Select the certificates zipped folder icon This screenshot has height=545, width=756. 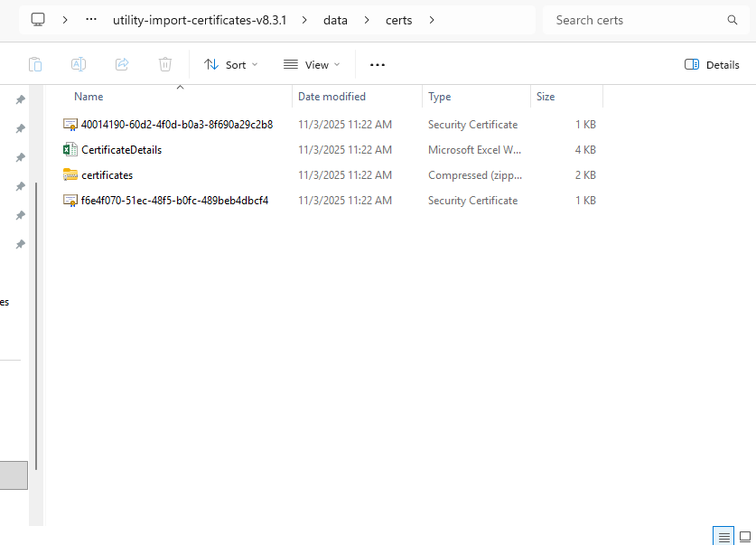point(70,175)
